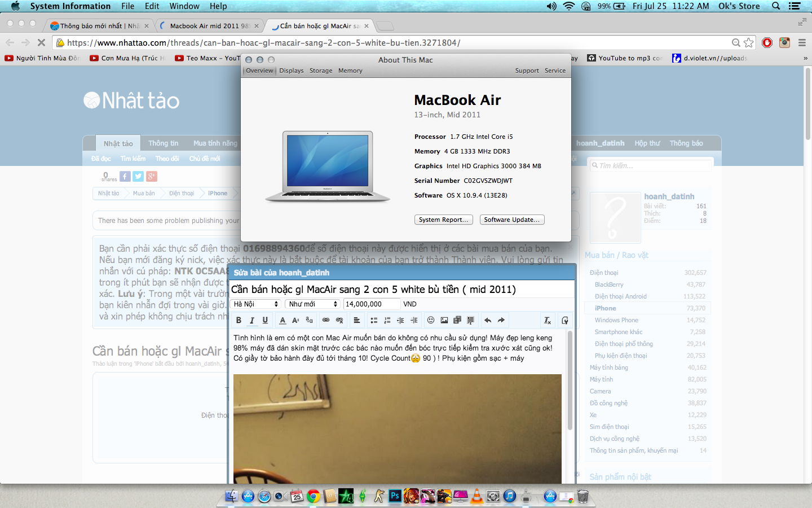Open Windows Phone category in sidebar
This screenshot has width=812, height=508.
616,320
